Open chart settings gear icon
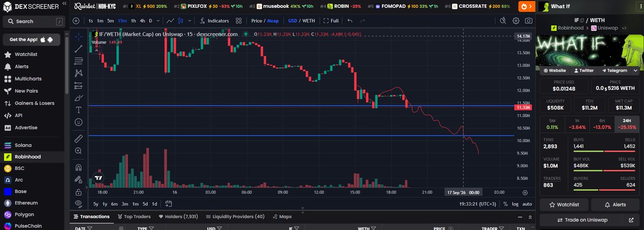The height and width of the screenshot is (230, 644). (x=516, y=21)
